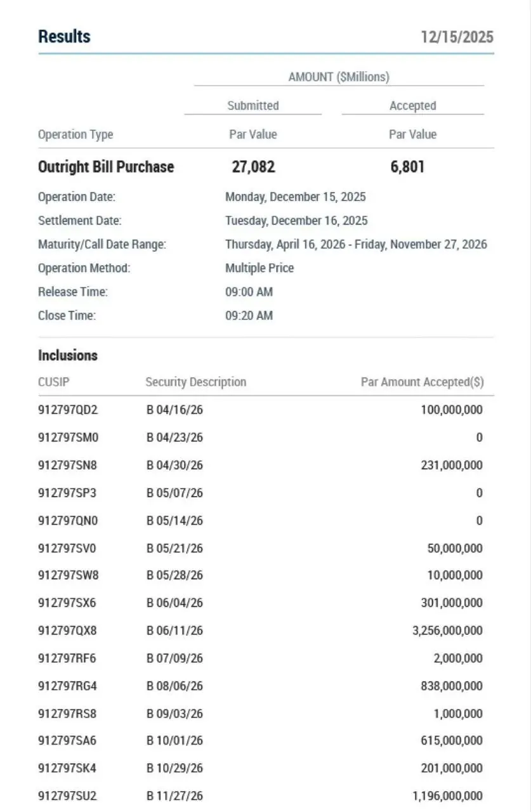Click the Outright Bill Purchase label

point(106,167)
